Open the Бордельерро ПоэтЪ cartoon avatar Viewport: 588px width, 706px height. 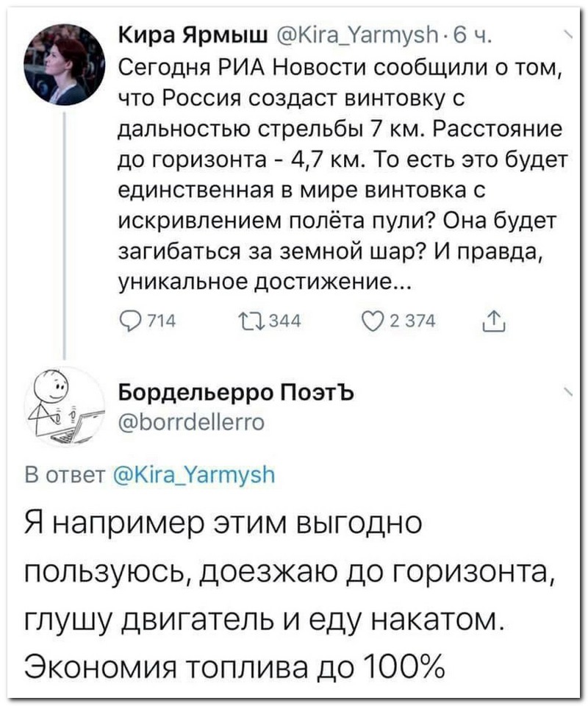coord(64,405)
